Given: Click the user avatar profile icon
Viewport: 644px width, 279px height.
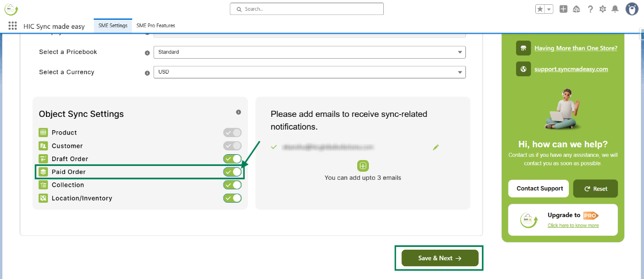Looking at the screenshot, I should (x=632, y=9).
